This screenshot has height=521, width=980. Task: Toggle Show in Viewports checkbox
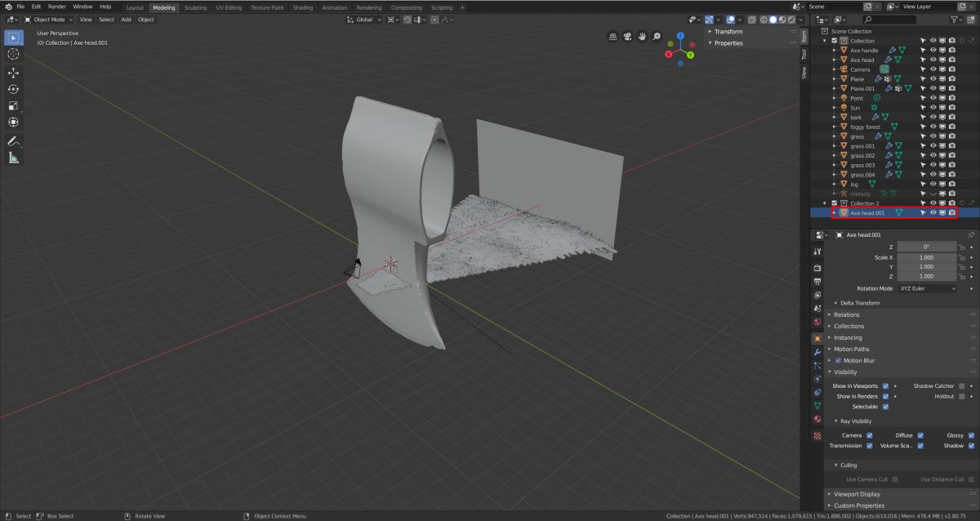pyautogui.click(x=885, y=385)
